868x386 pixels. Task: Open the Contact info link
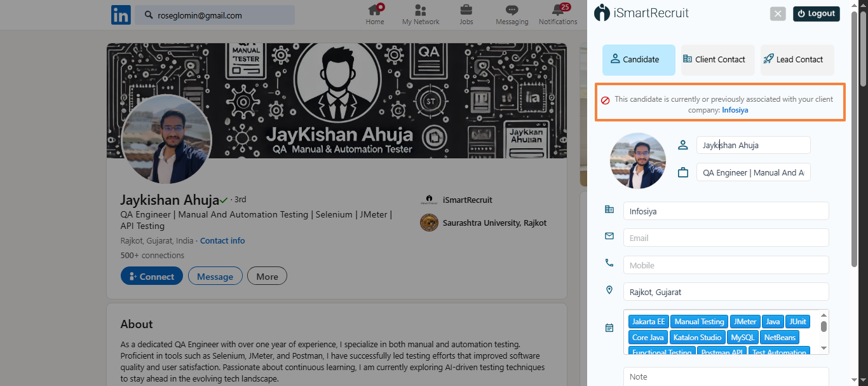pos(222,241)
